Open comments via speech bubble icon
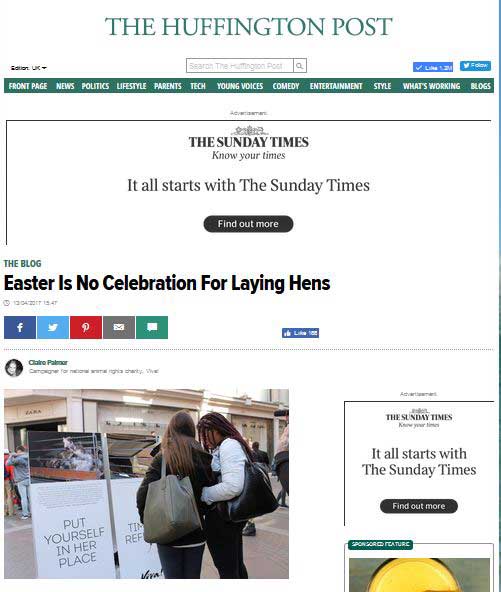The image size is (501, 592). click(x=152, y=327)
